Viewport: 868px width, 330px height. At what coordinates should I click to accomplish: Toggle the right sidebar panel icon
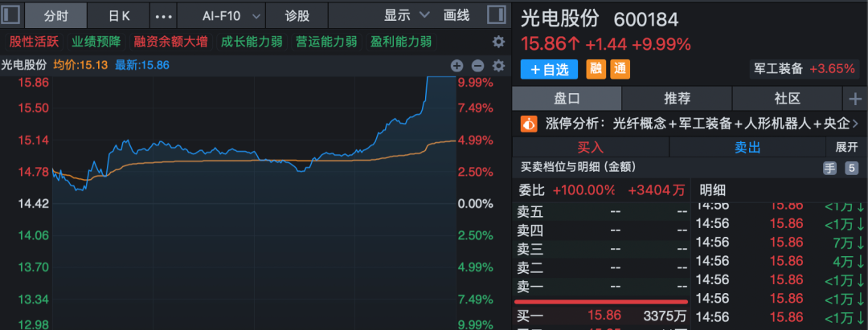[502, 15]
